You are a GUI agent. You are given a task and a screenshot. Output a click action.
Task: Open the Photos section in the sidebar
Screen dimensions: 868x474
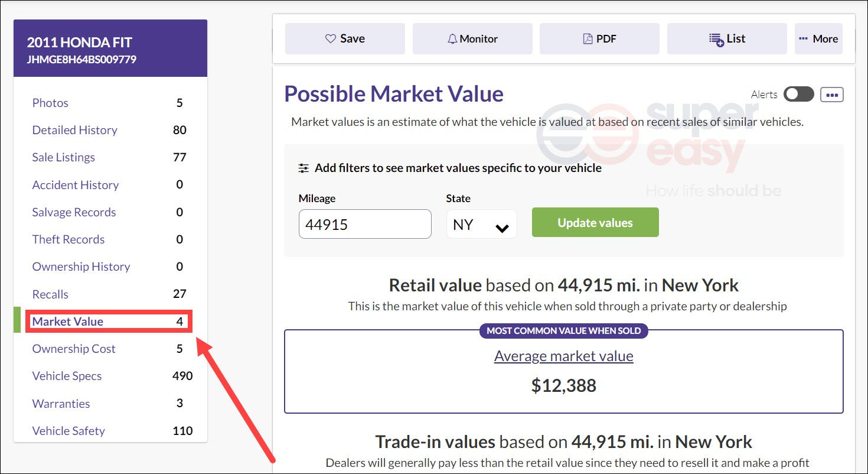click(50, 103)
